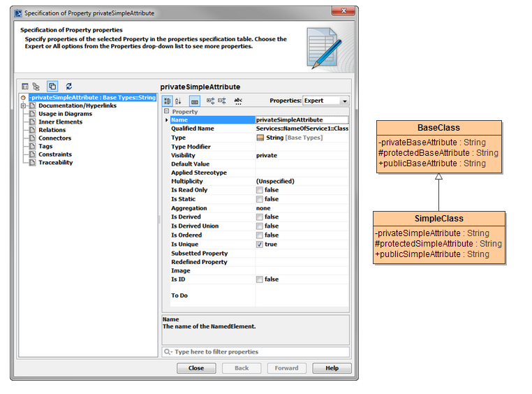Toggle the Is Static checkbox
Image resolution: width=532 pixels, height=394 pixels.
(260, 199)
